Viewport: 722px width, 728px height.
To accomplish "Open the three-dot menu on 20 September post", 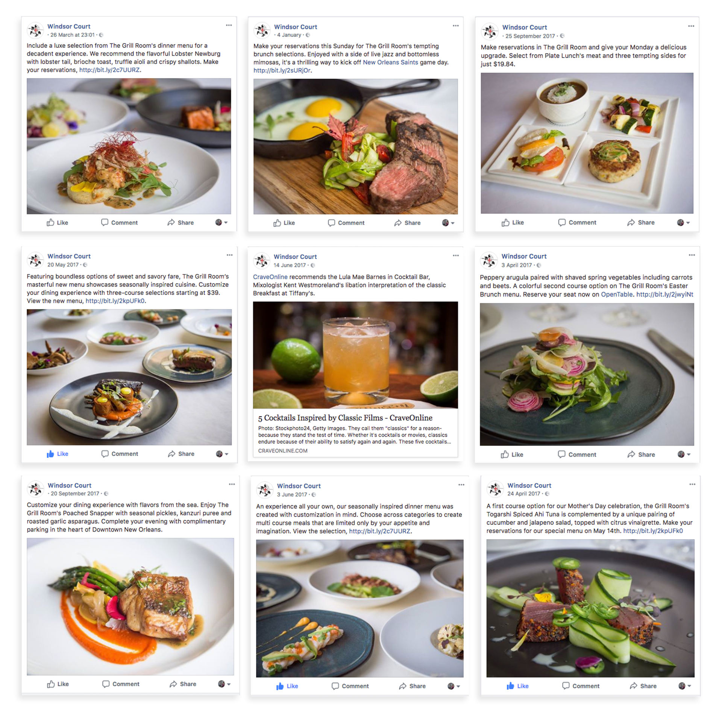I will 232,485.
